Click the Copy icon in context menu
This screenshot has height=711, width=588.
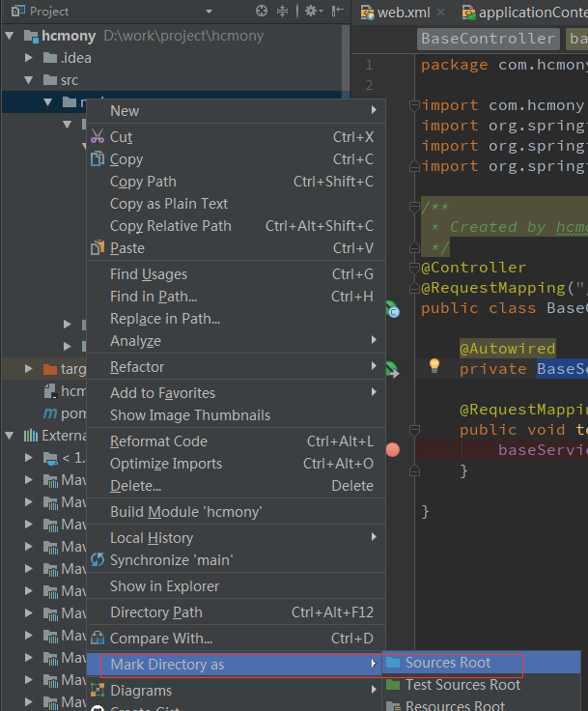point(97,158)
